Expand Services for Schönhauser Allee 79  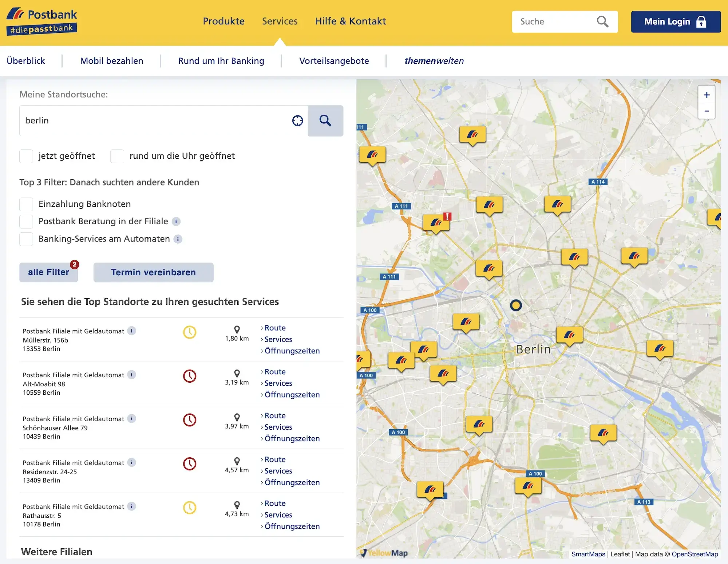(x=278, y=427)
